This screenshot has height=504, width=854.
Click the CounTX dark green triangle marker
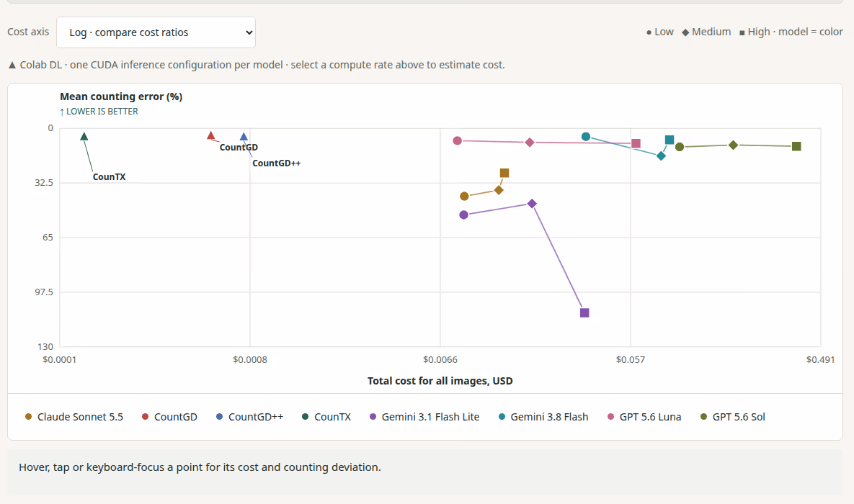point(84,136)
